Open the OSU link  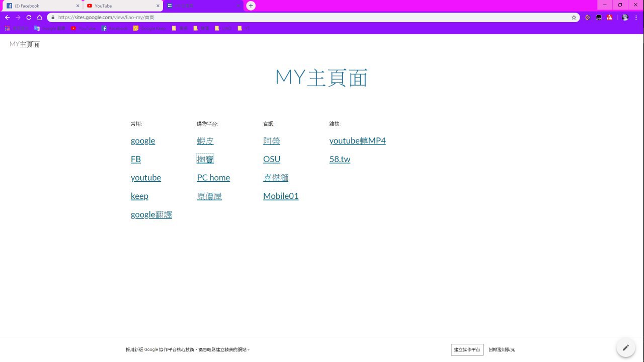pyautogui.click(x=272, y=159)
